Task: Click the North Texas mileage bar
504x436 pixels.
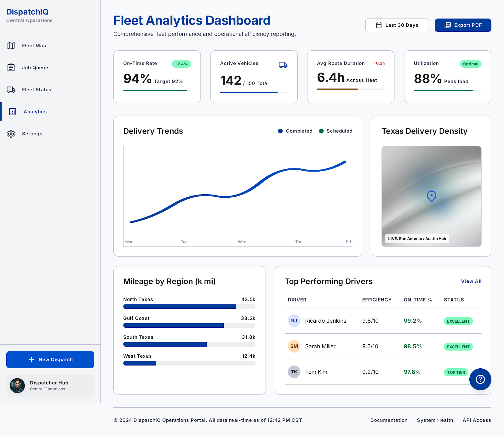Action: tap(189, 307)
